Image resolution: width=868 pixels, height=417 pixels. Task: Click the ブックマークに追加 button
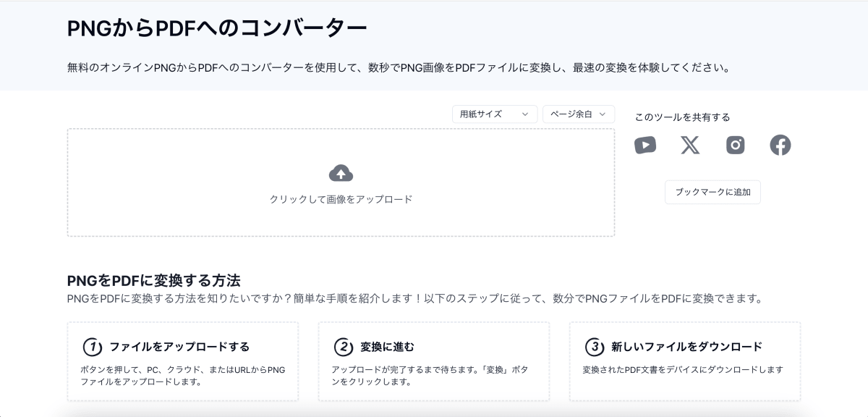(x=712, y=192)
